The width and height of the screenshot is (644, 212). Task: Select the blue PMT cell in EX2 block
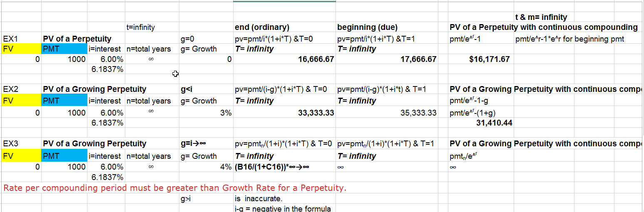64,101
